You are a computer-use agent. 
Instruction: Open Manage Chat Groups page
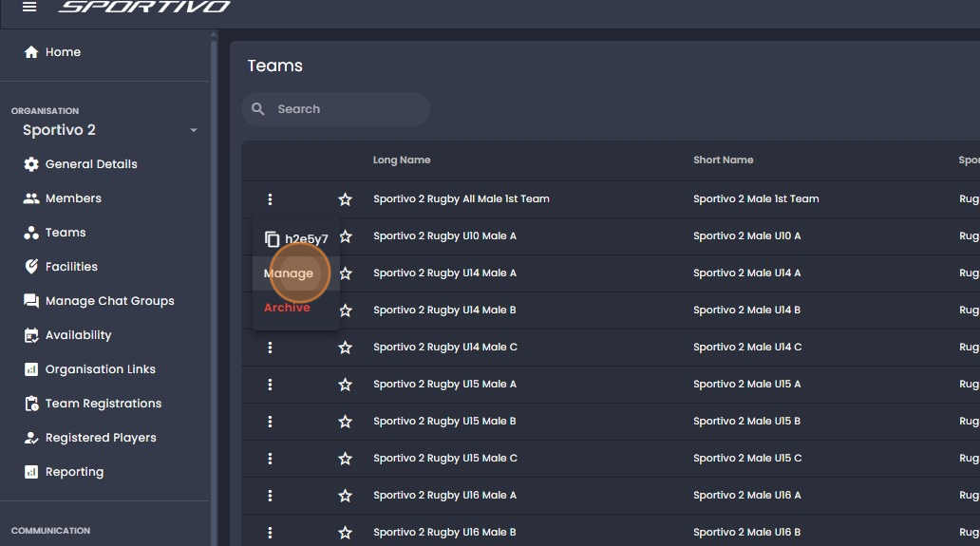coord(110,301)
